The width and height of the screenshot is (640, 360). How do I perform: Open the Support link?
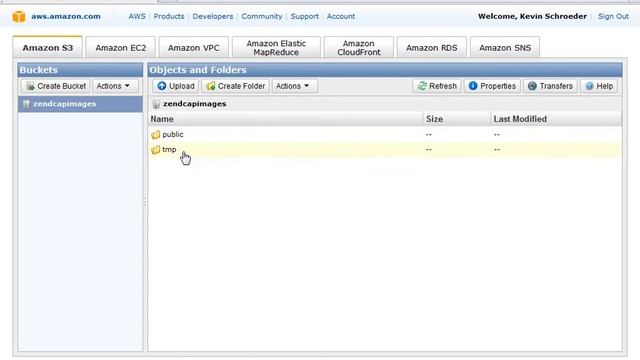click(x=304, y=16)
